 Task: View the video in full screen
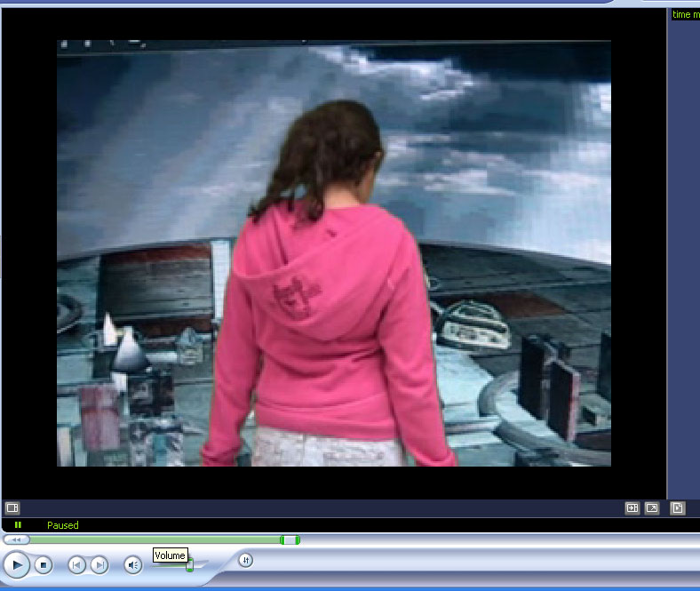[652, 508]
